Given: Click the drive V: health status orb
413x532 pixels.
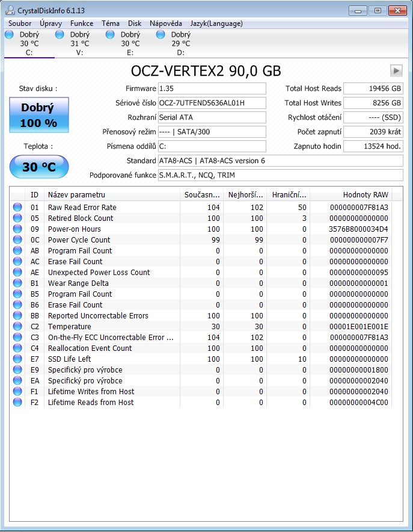Looking at the screenshot, I should click(60, 35).
